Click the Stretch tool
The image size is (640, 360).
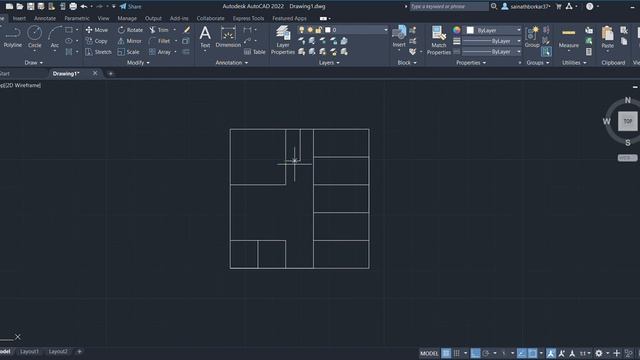[x=98, y=52]
